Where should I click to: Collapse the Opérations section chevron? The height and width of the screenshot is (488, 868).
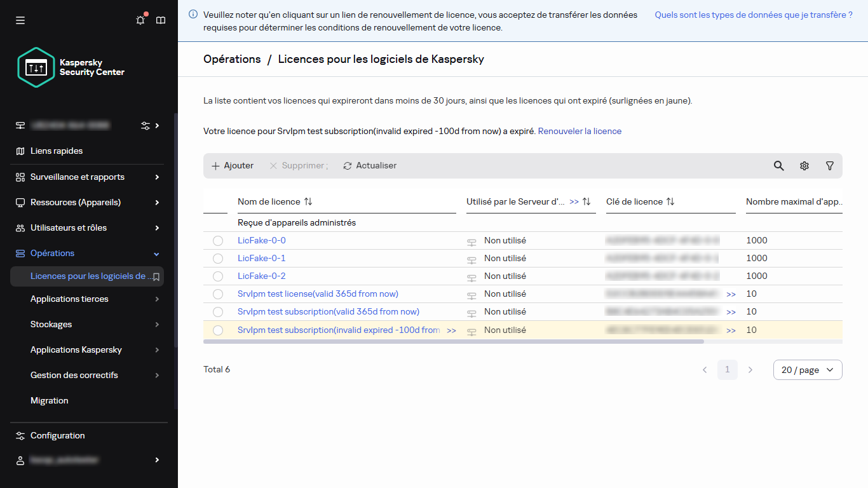coord(156,253)
